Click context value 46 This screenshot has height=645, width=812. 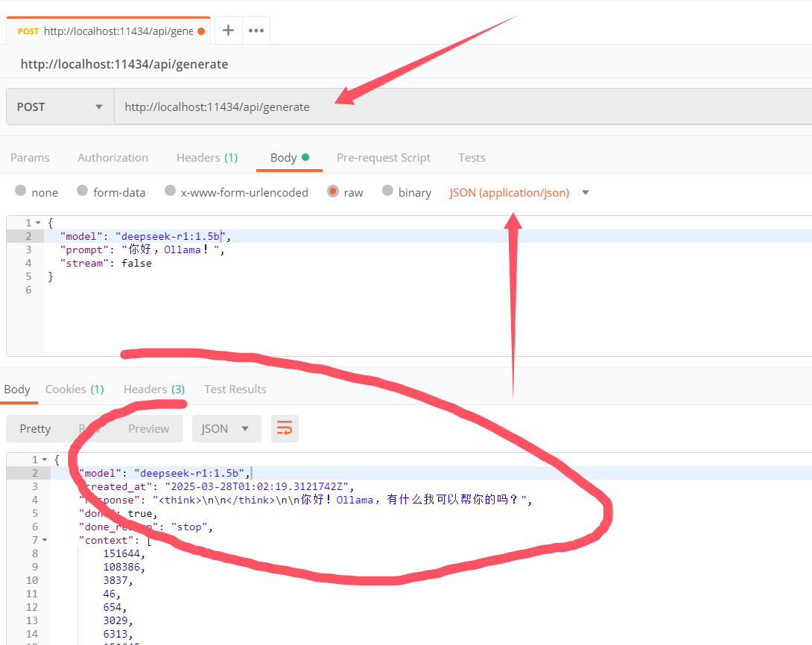[x=109, y=594]
